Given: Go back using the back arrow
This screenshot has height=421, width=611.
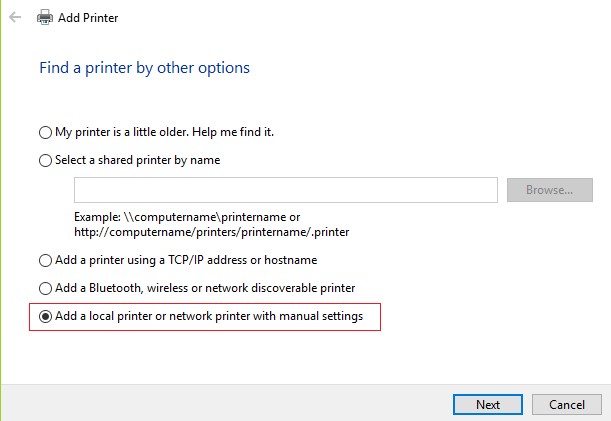Looking at the screenshot, I should coord(15,17).
